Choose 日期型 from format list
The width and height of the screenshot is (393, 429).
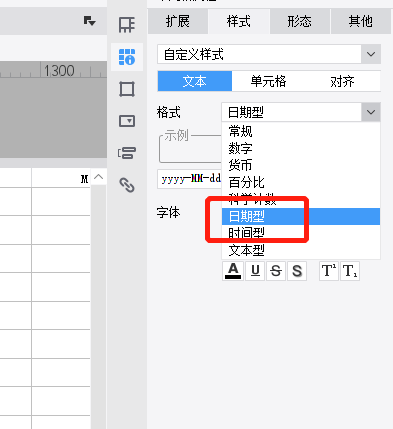click(301, 216)
